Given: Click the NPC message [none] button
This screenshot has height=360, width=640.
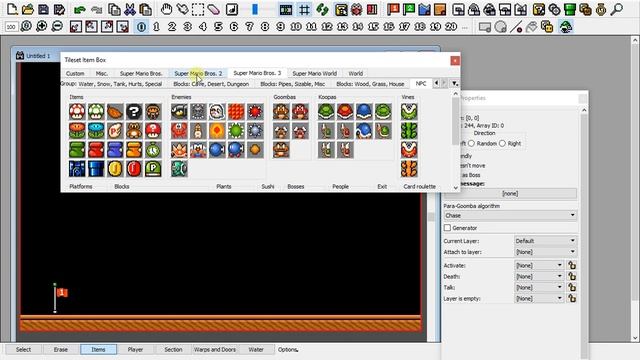Looking at the screenshot, I should click(x=510, y=193).
